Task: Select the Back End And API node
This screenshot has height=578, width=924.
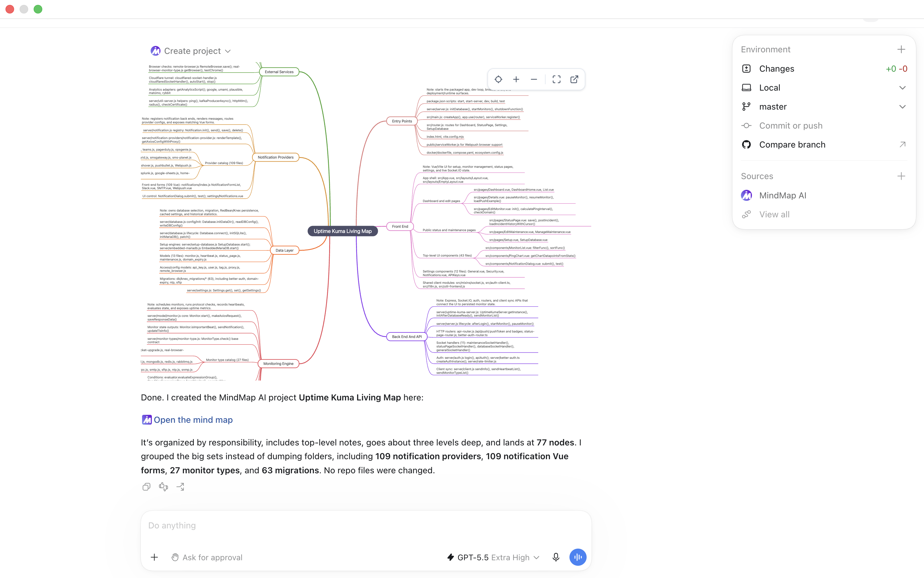Action: coord(407,337)
